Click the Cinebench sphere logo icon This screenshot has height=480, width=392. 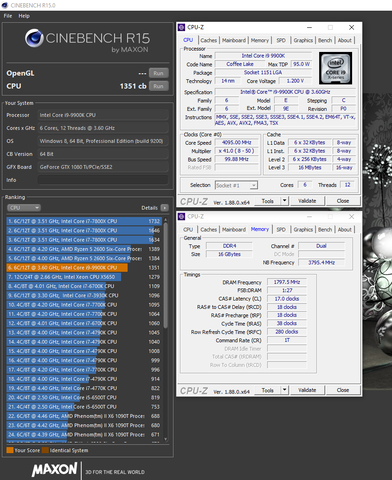[34, 38]
